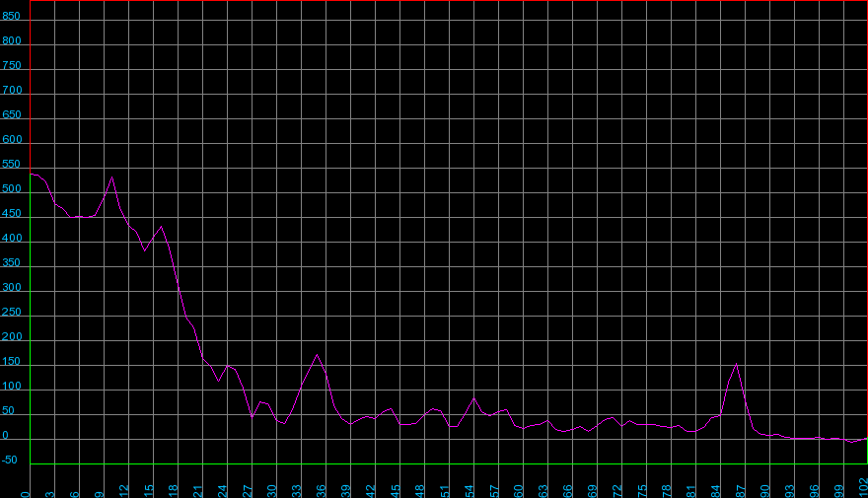This screenshot has height=498, width=868.
Task: Click the 600 label on the vertical axis
Action: 12,139
